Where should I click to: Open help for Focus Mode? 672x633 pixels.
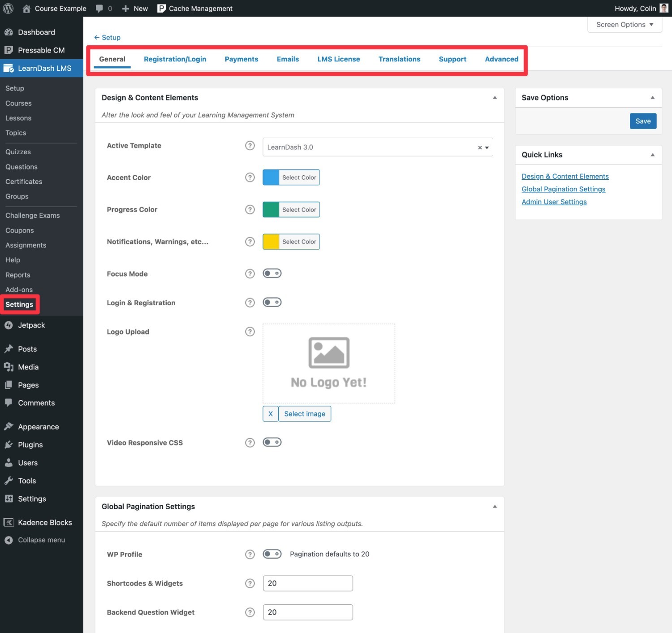click(x=250, y=273)
